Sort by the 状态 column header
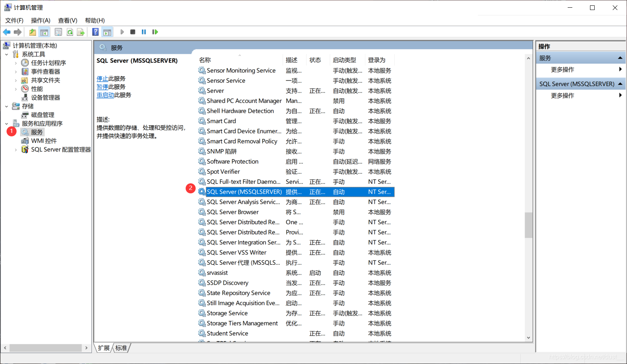Viewport: 627px width, 364px height. coord(318,60)
